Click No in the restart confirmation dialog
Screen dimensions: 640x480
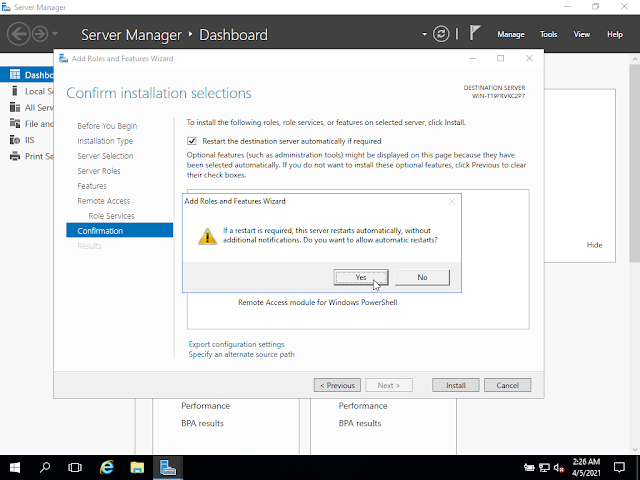click(422, 278)
